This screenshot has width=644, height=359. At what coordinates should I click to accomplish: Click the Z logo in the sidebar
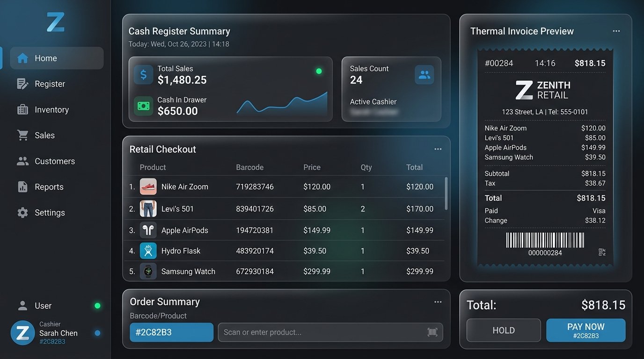coord(55,22)
